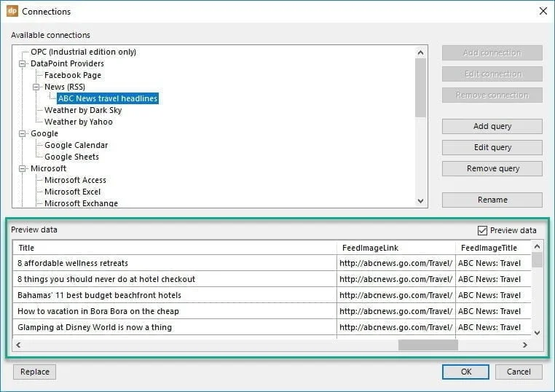
Task: Click FeedImageTitle cell in Bora Bora row
Action: 493,311
